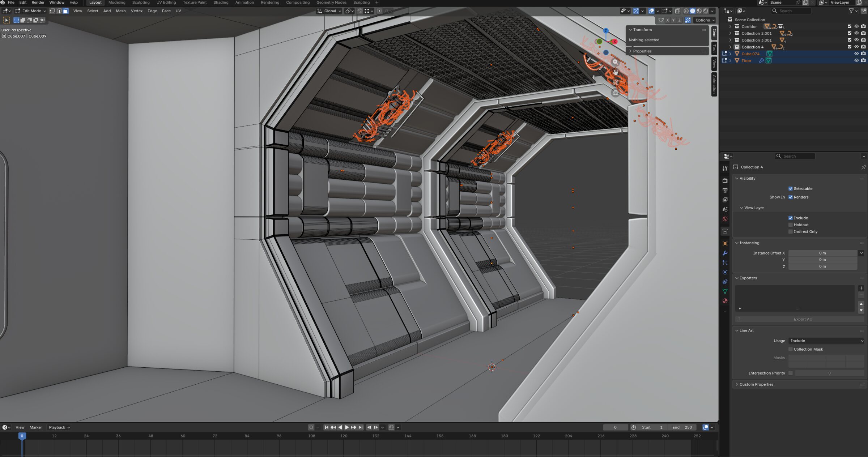
Task: Switch to the Shading workspace tab
Action: click(x=221, y=3)
